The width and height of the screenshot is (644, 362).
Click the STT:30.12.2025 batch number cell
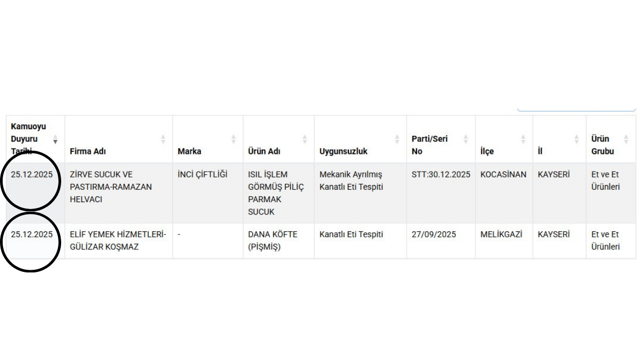coord(441,175)
